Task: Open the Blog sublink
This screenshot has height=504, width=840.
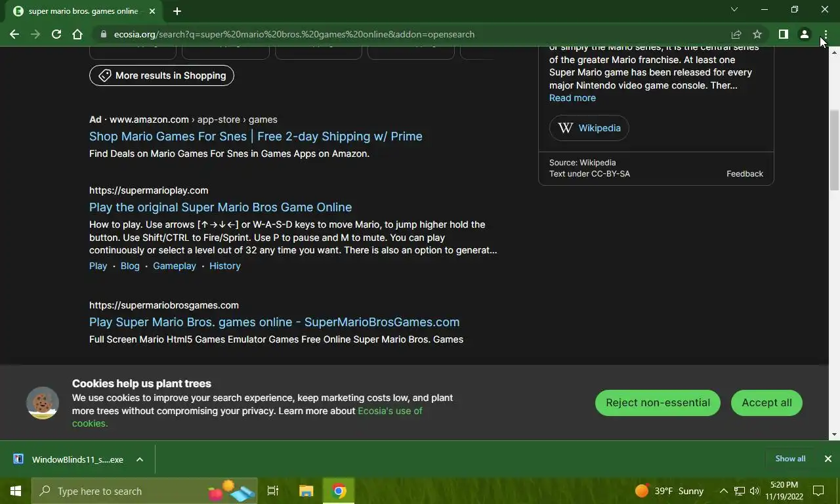Action: point(130,266)
